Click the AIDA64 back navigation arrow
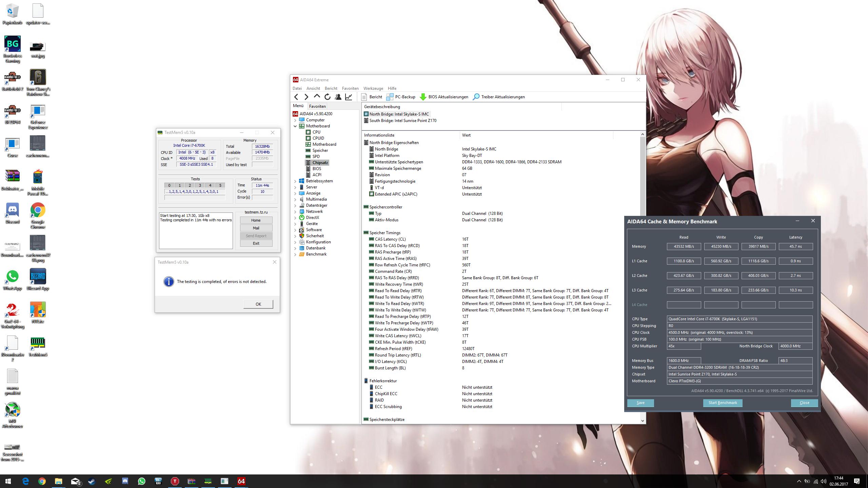The width and height of the screenshot is (868, 488). (296, 97)
